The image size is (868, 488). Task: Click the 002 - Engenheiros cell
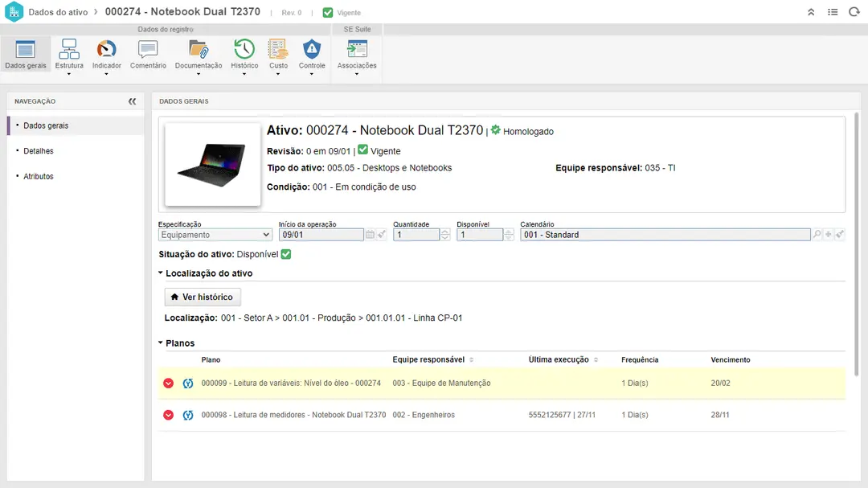point(424,415)
